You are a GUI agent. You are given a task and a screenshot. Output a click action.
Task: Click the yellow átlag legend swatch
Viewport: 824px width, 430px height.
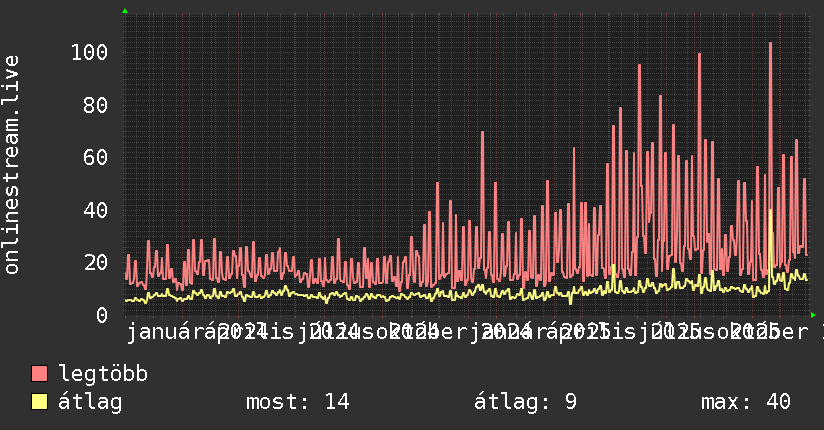(39, 401)
